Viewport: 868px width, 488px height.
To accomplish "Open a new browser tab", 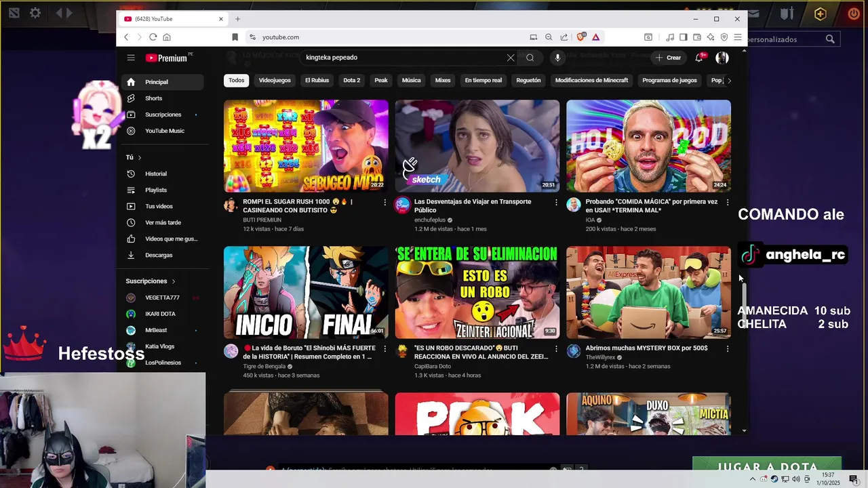I will [x=237, y=19].
